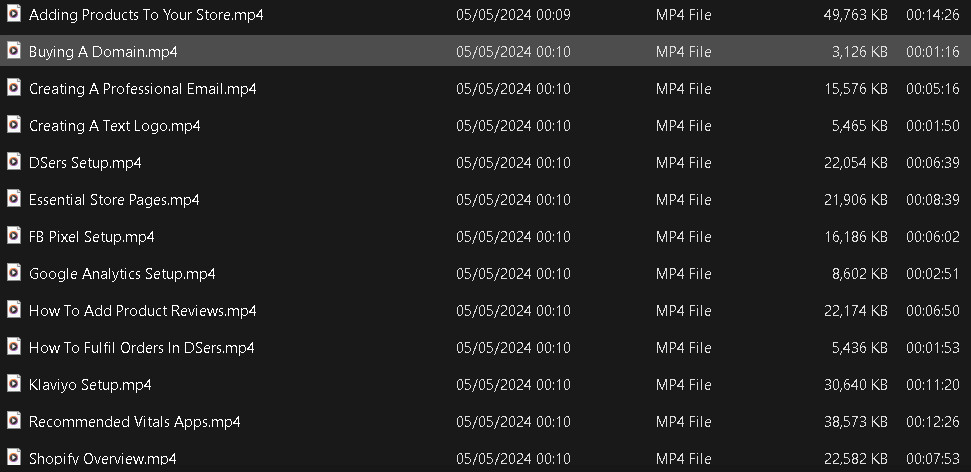Viewport: 971px width, 472px height.
Task: Click the Adding Products To Your Store.mp4 icon
Action: 14,14
